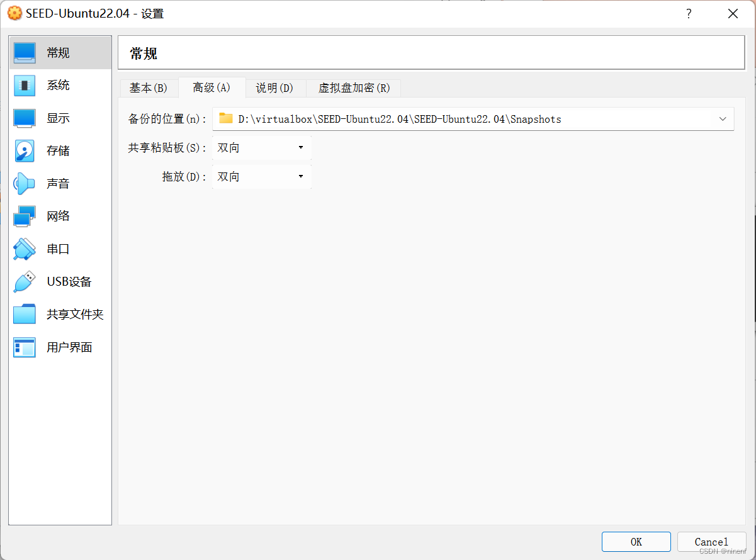756x560 pixels.
Task: Click the 拖放(D) label
Action: 184,177
